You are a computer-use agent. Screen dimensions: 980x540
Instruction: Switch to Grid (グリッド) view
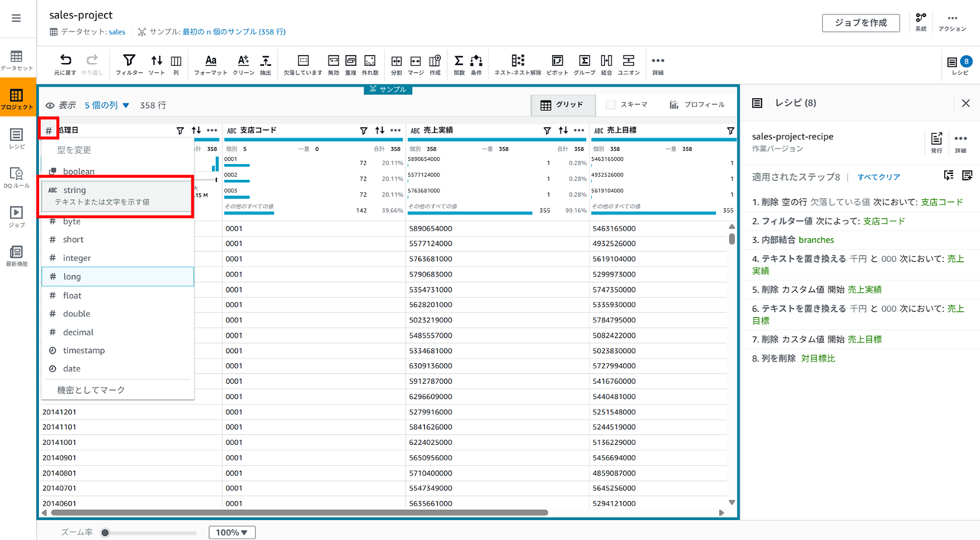[x=562, y=105]
